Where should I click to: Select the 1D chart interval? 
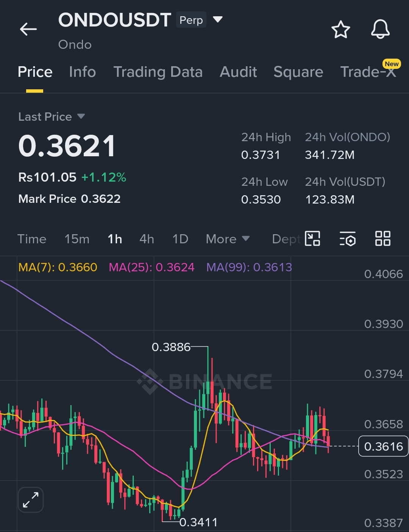coord(180,239)
